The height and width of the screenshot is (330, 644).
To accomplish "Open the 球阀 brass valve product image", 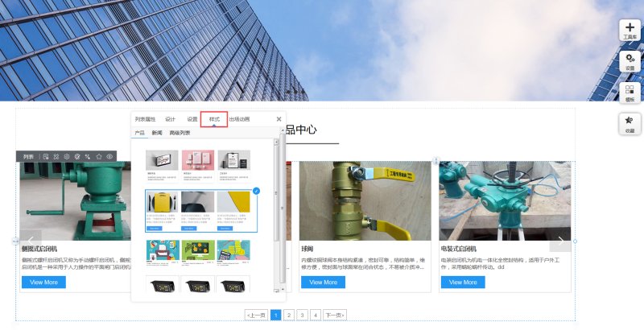I will point(365,200).
